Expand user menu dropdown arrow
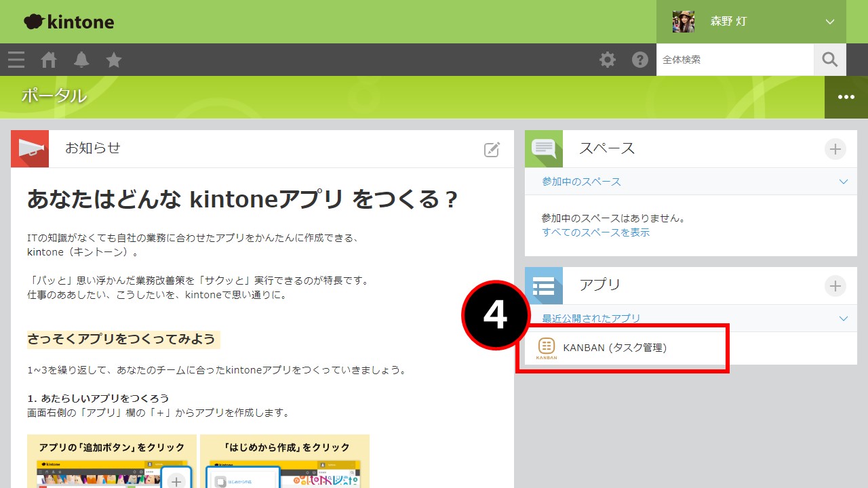 [x=830, y=22]
